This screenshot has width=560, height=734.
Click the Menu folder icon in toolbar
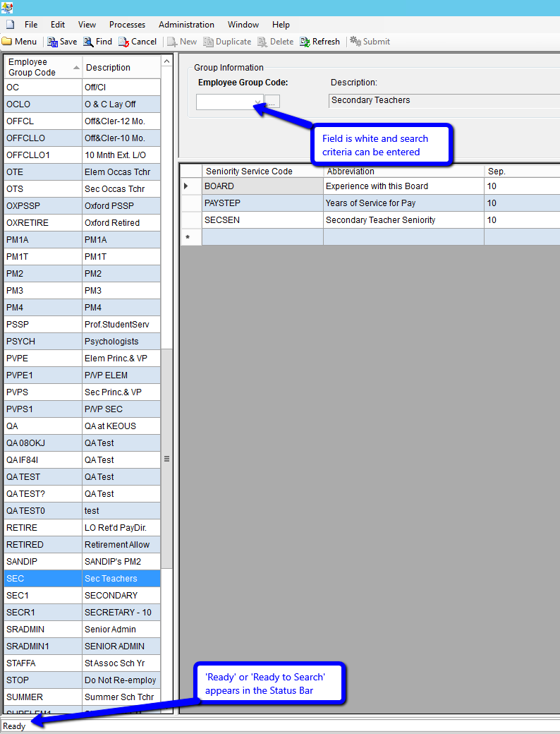[x=7, y=42]
